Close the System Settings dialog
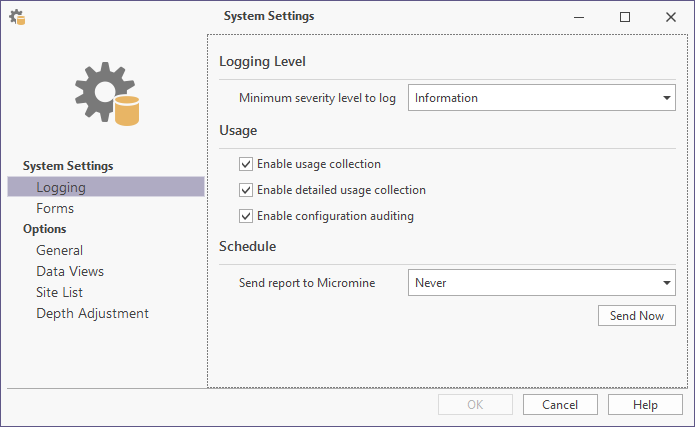Viewport: 695px width, 427px height. (671, 17)
